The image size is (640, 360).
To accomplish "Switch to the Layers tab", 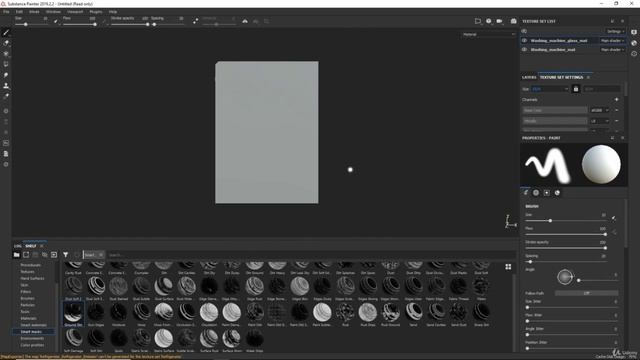I will click(529, 77).
